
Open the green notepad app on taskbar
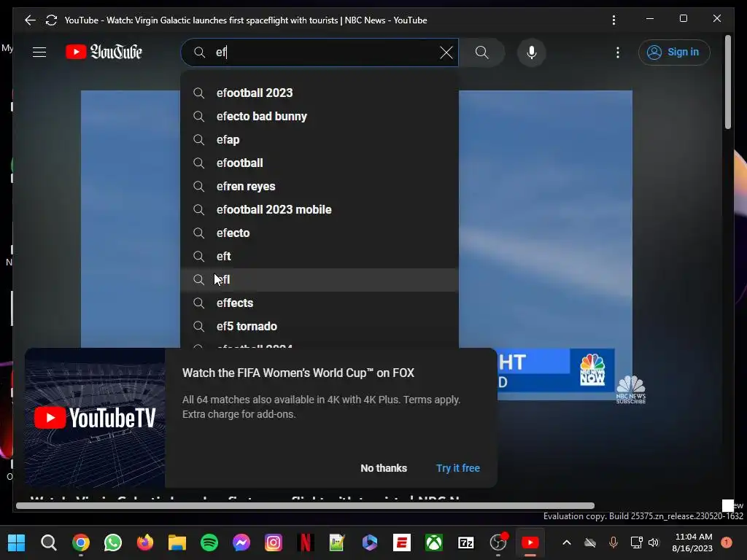337,542
